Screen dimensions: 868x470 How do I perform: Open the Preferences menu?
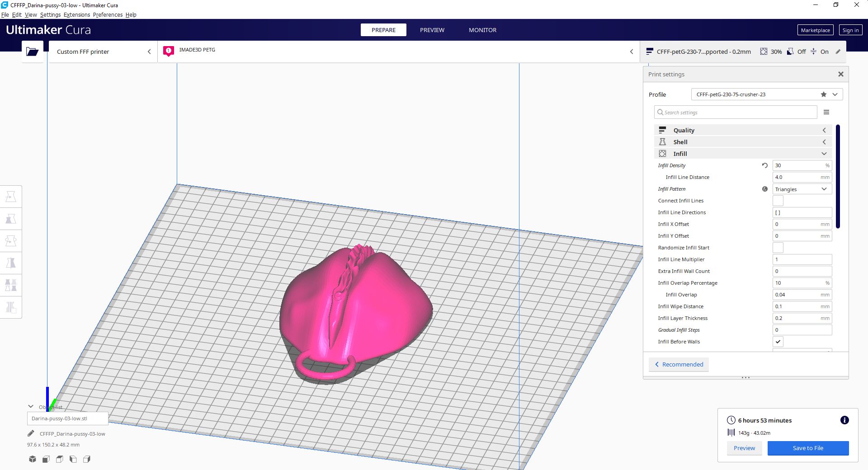click(108, 15)
